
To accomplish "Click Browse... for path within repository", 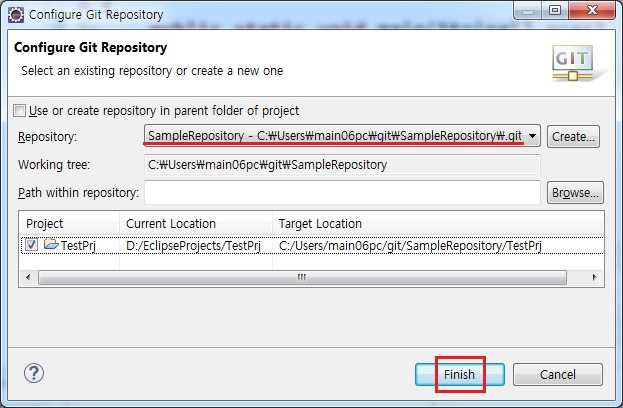I will [x=575, y=193].
